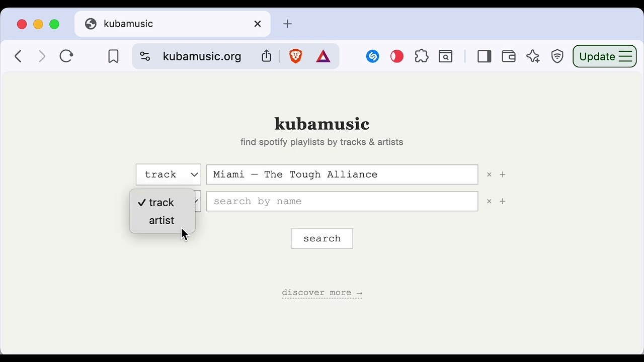
Task: Add a row after Miami track
Action: (x=502, y=174)
